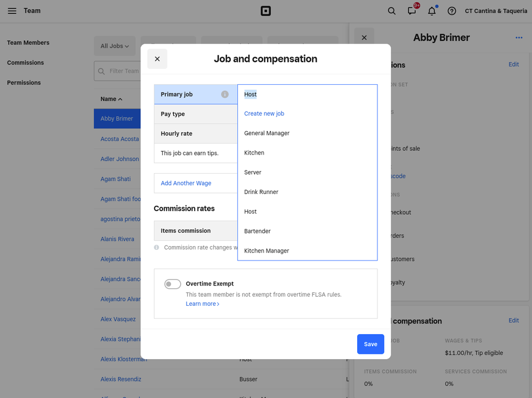This screenshot has width=532, height=398.
Task: Open search using the magnifier icon
Action: (x=392, y=11)
